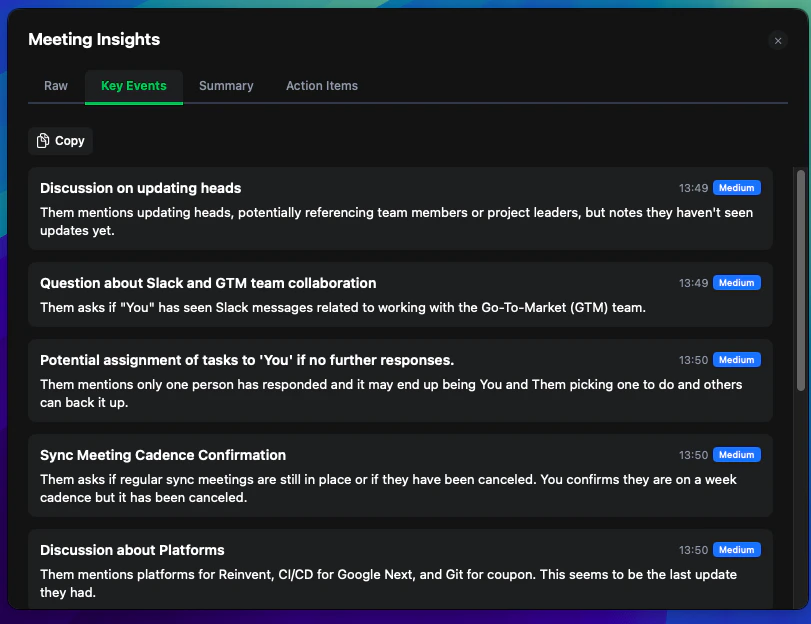The width and height of the screenshot is (811, 624).
Task: Click the Medium badge on 'Discussion on updating heads'
Action: 736,187
